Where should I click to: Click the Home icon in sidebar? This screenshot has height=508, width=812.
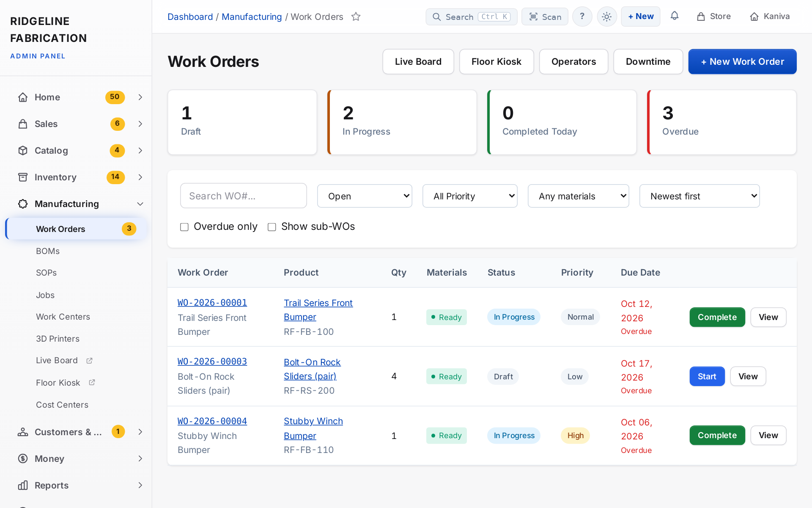coord(23,97)
